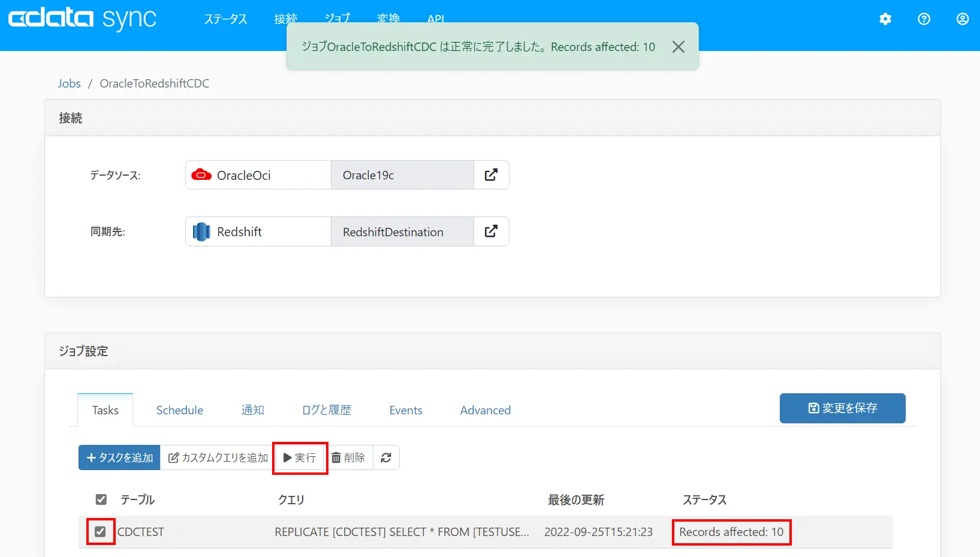Run the job with 実行 button

[300, 457]
